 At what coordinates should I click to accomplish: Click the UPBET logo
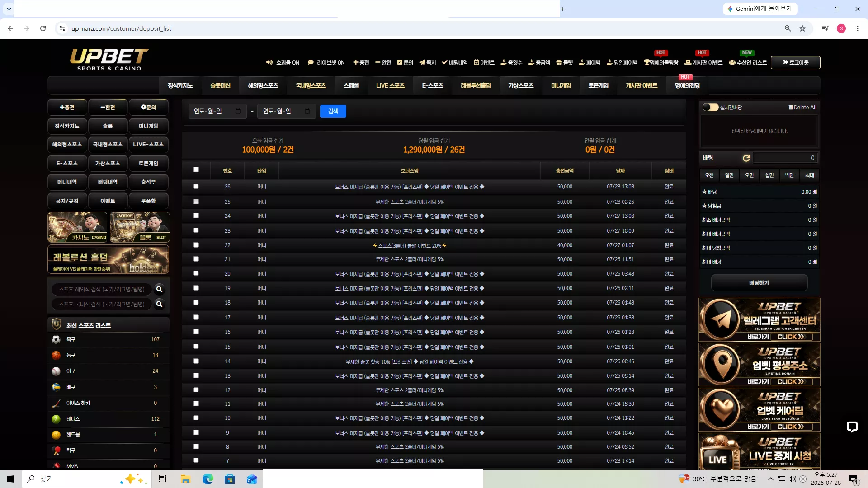tap(109, 60)
